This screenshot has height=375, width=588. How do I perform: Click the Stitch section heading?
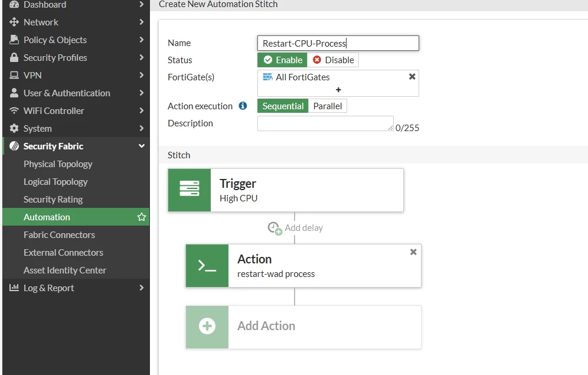tap(179, 155)
